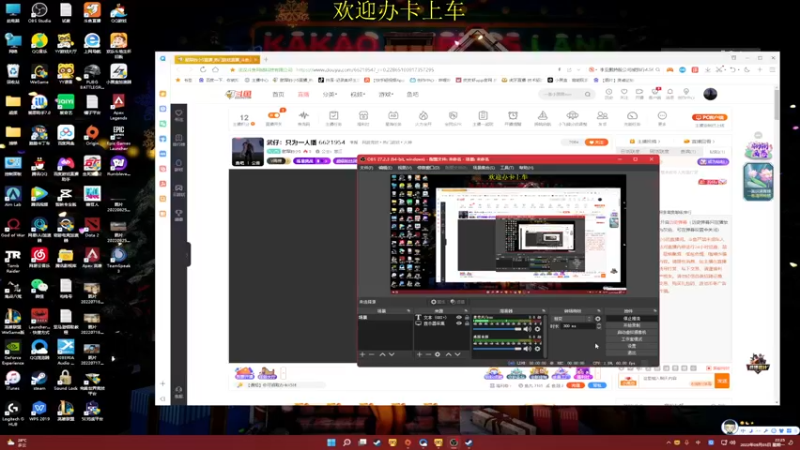This screenshot has height=450, width=800.
Task: Open TeamSpeak 3 desktop shortcut
Action: (x=118, y=259)
